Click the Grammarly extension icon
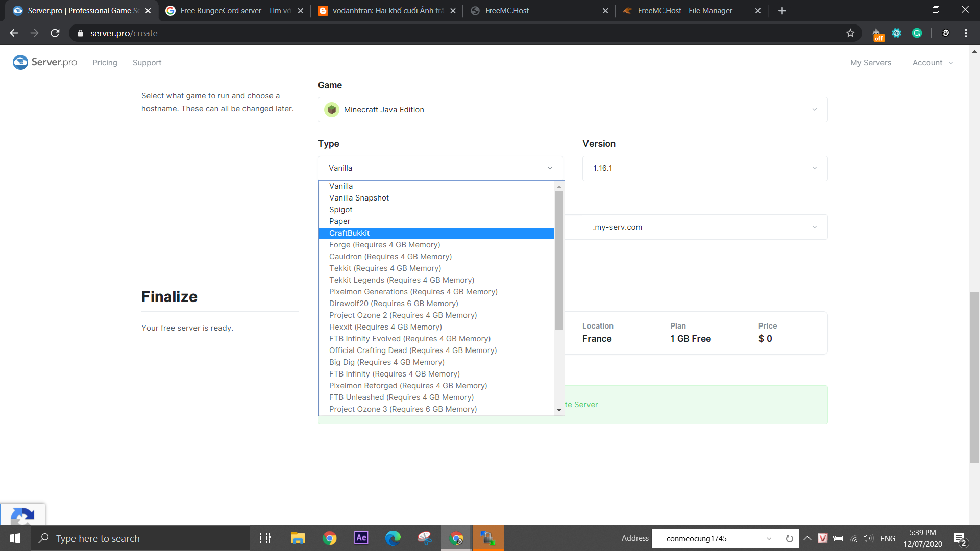This screenshot has width=980, height=551. pyautogui.click(x=917, y=33)
